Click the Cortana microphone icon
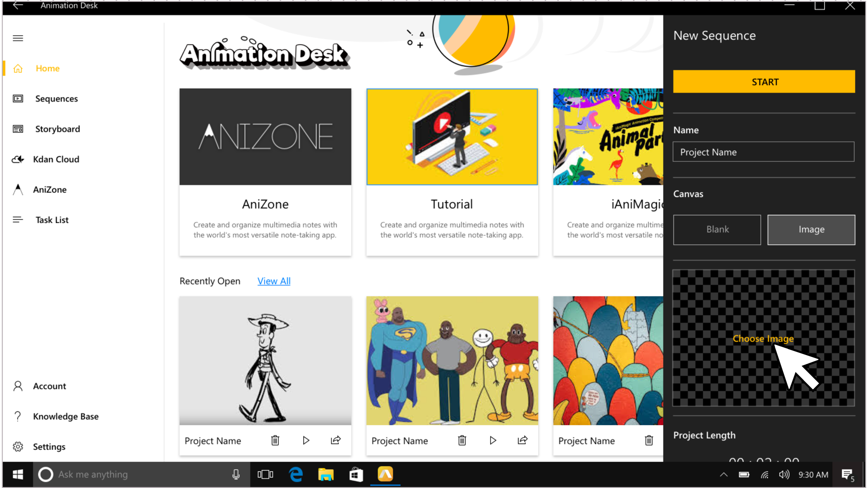868x488 pixels. [236, 475]
